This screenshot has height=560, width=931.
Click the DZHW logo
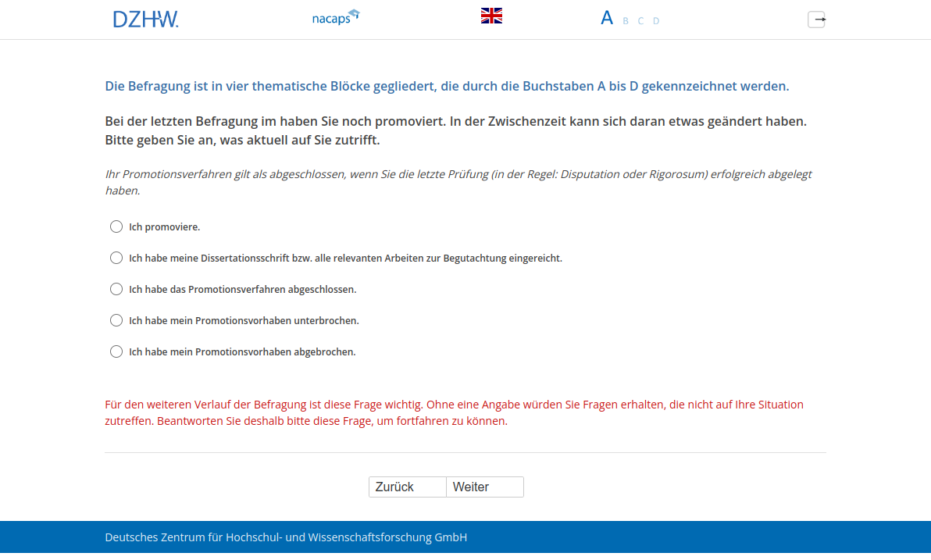145,19
